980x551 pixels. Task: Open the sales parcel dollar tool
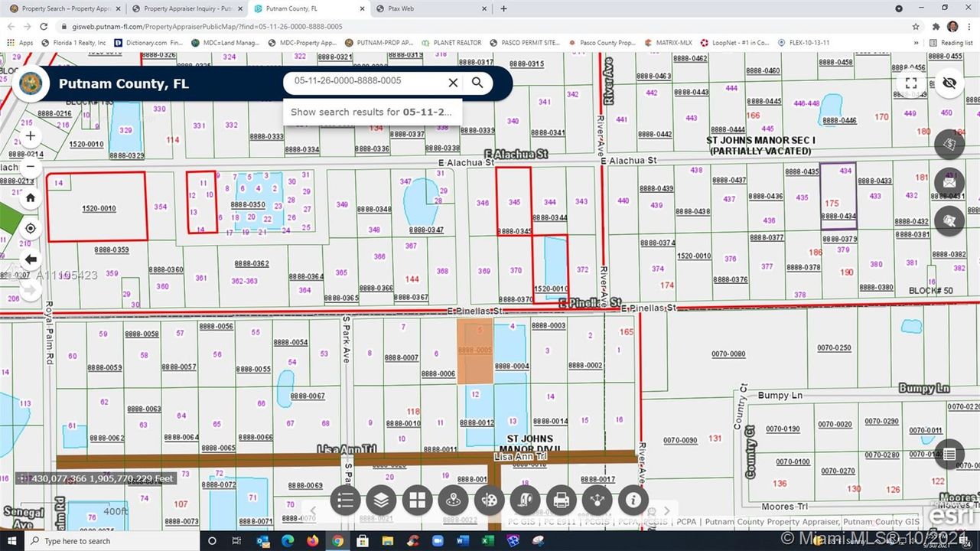[949, 144]
